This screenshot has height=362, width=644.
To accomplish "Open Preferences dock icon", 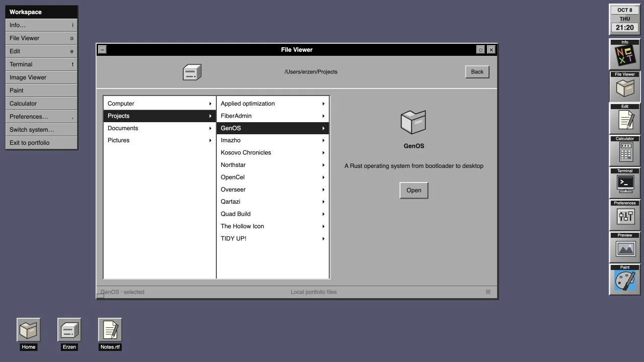I will (625, 215).
